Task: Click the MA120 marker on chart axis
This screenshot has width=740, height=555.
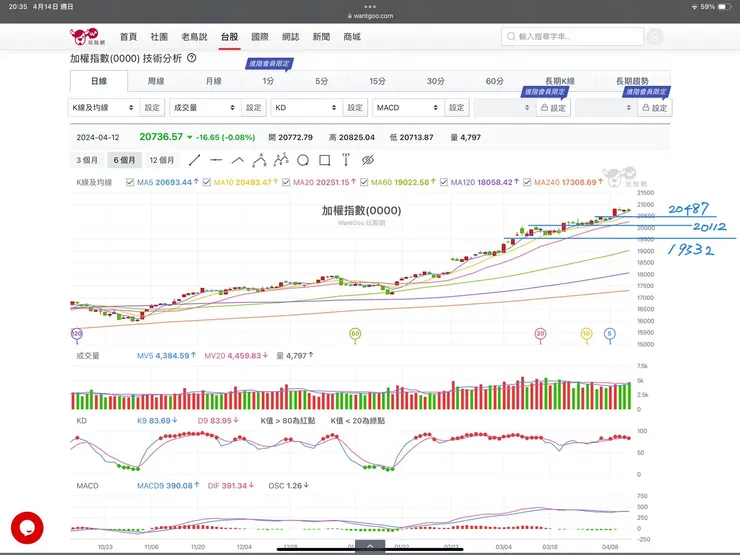Action: (x=76, y=335)
